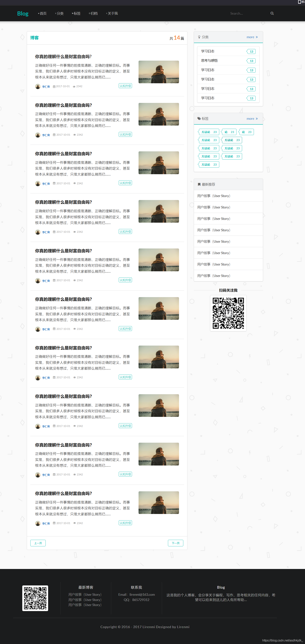Screen dimensions: 305x644
Task: Expand categories with the 分类 more link
Action: click(x=252, y=37)
